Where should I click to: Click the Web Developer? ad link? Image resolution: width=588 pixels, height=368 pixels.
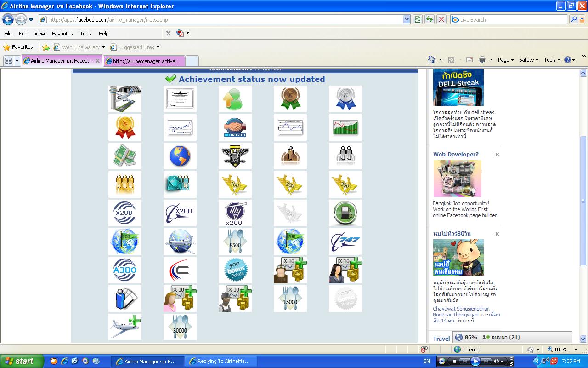click(456, 155)
